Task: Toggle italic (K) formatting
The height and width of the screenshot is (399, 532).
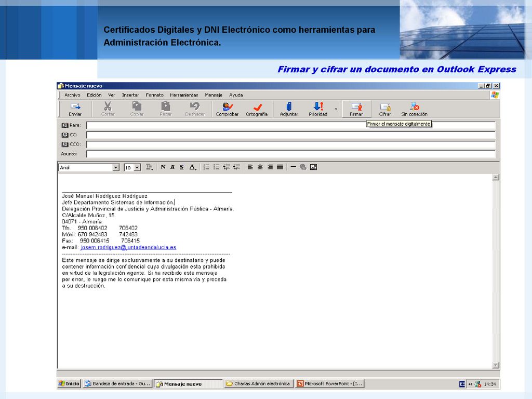Action: [x=172, y=167]
